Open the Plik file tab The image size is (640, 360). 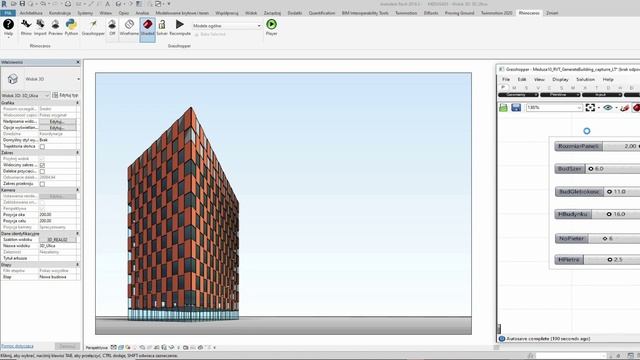[x=8, y=13]
